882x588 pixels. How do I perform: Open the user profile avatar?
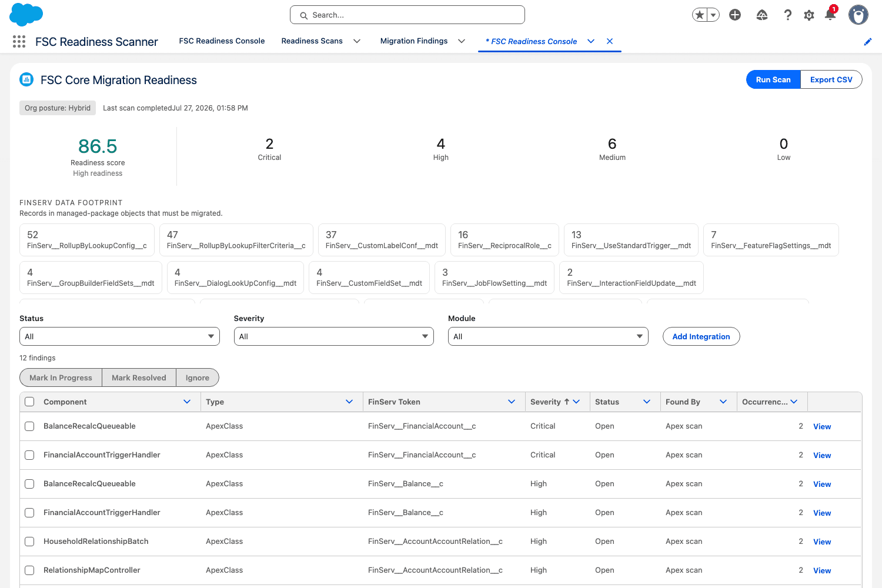coord(858,15)
